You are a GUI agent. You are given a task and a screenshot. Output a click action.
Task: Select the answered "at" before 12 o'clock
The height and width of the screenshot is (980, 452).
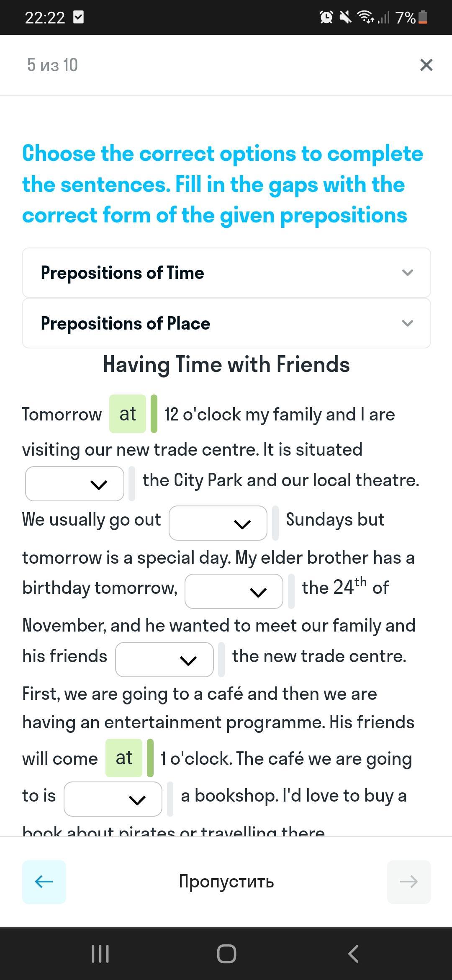tap(128, 414)
